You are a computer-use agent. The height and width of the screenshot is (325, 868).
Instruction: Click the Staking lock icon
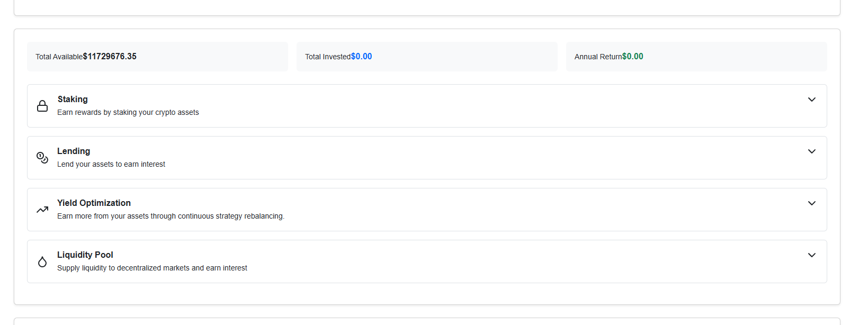pos(42,106)
